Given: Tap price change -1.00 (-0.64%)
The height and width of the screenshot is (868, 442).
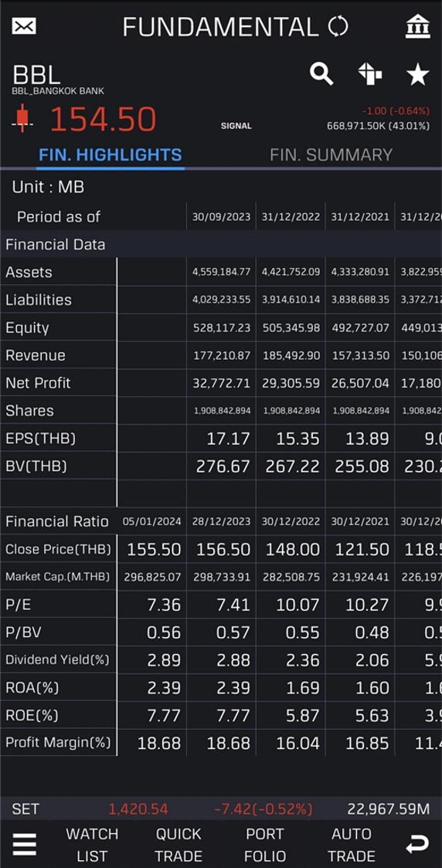Looking at the screenshot, I should coord(396,111).
